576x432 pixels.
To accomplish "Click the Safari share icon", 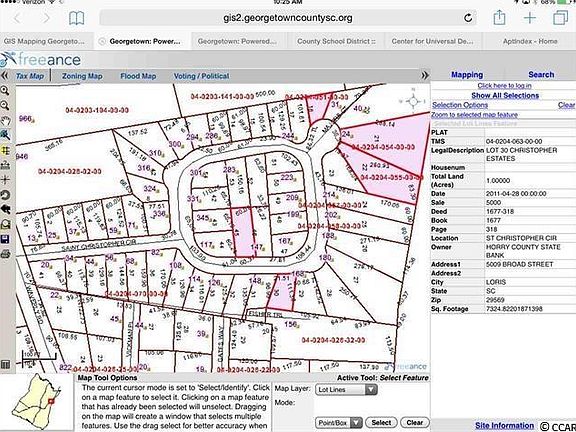I will 499,17.
